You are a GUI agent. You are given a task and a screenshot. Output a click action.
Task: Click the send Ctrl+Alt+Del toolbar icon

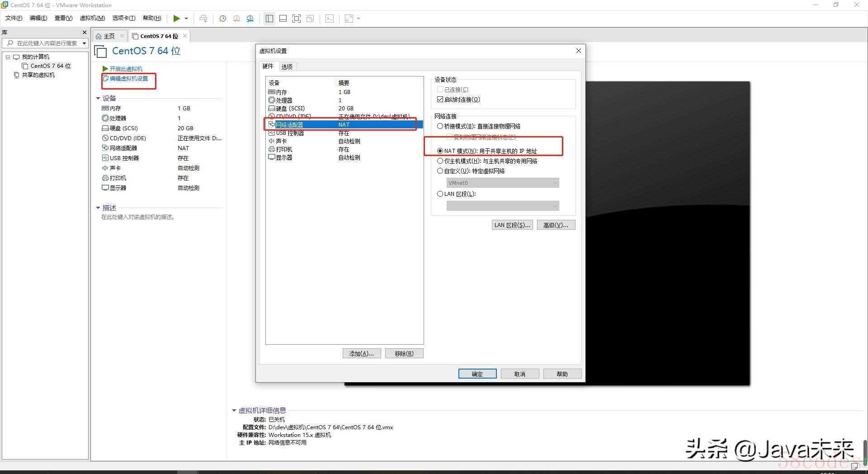pos(203,19)
